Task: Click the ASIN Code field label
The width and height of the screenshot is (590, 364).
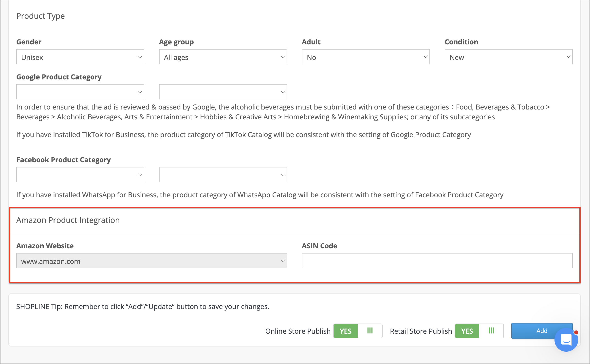Action: point(320,246)
